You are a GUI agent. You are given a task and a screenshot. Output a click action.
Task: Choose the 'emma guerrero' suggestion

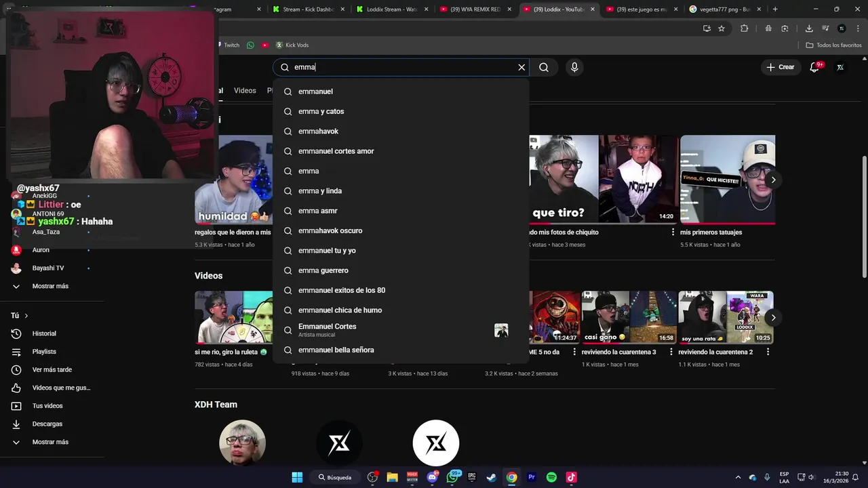[401, 270]
